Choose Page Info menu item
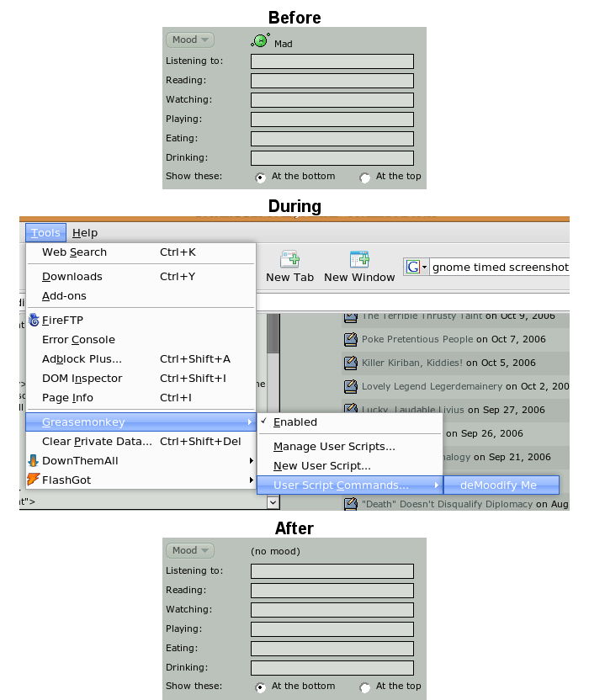This screenshot has height=700, width=589. (x=141, y=398)
